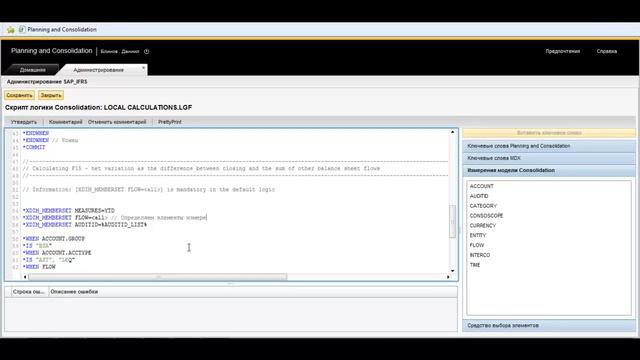Image resolution: width=640 pixels, height=360 pixels.
Task: Collapse Измерения модели Consolidation section
Action: click(x=549, y=170)
